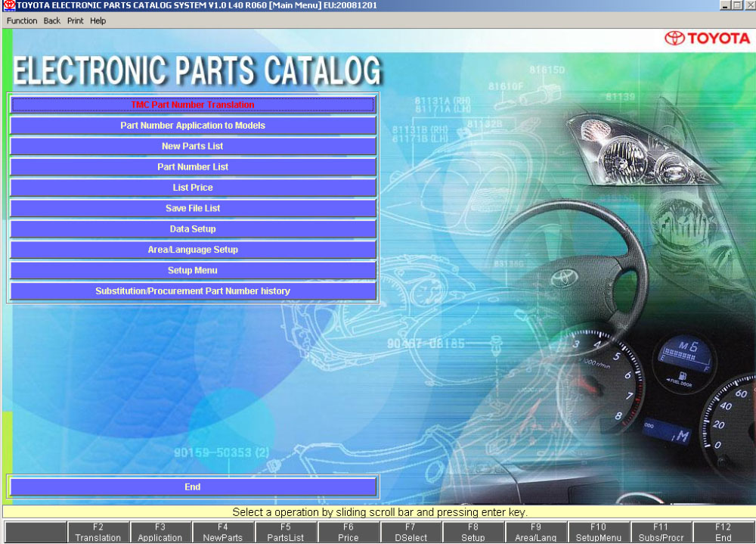Open the Help menu
The width and height of the screenshot is (756, 544).
(98, 21)
